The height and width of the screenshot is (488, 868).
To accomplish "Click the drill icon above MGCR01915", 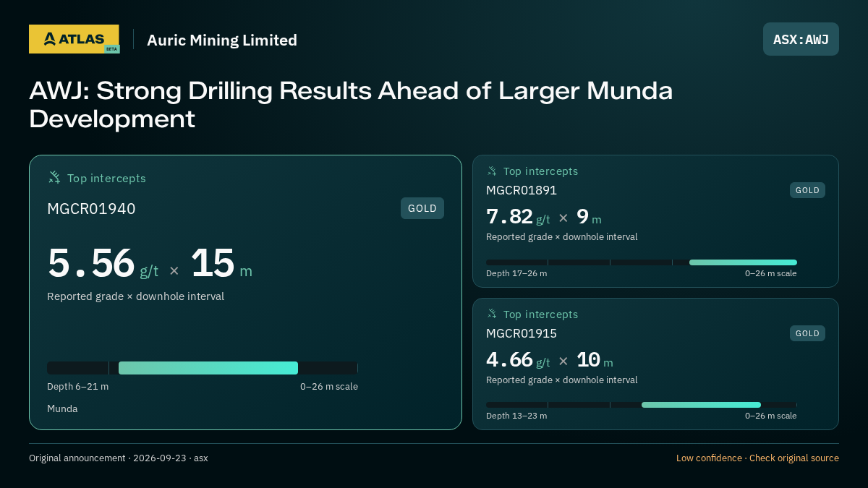I will (x=492, y=314).
